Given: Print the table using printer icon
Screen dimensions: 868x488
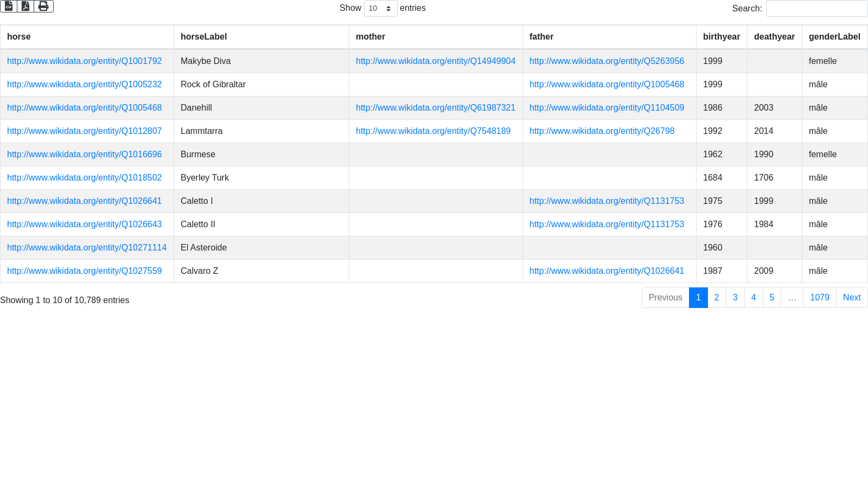Looking at the screenshot, I should tap(43, 6).
